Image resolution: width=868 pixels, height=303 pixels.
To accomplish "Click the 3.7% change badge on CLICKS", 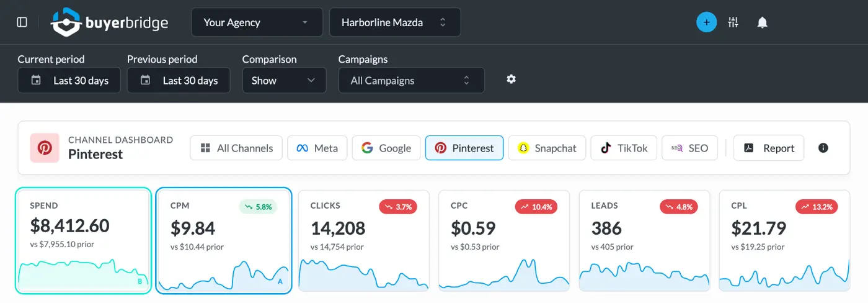I will tap(398, 207).
